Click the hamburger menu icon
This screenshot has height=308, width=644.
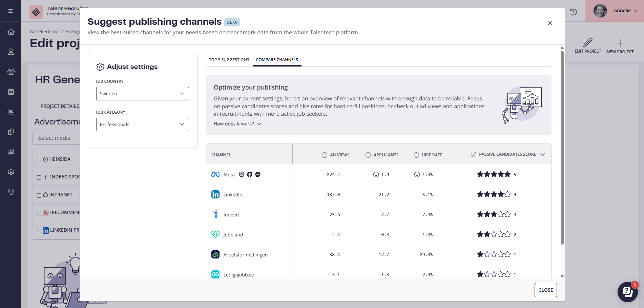point(11,11)
